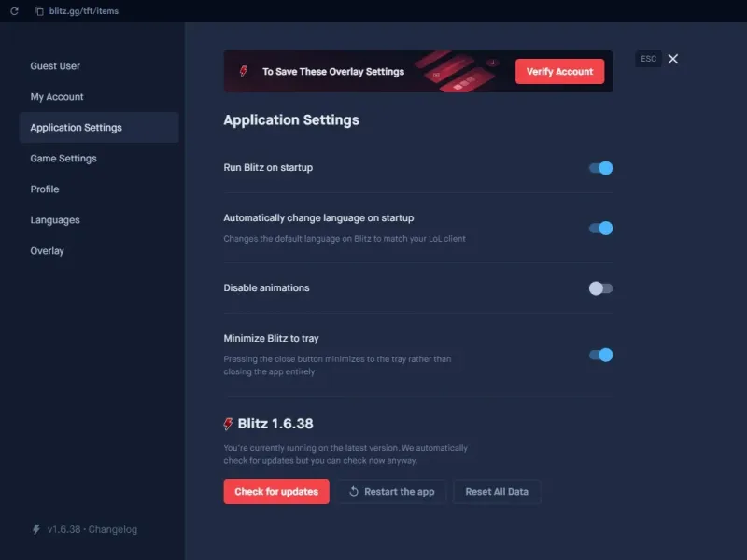Click the reload page icon

tap(14, 11)
